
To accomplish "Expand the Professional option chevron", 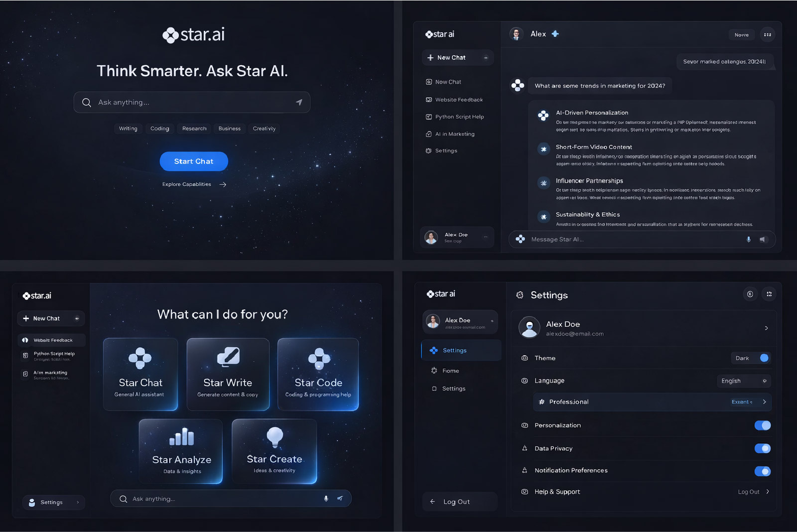I will pos(766,402).
